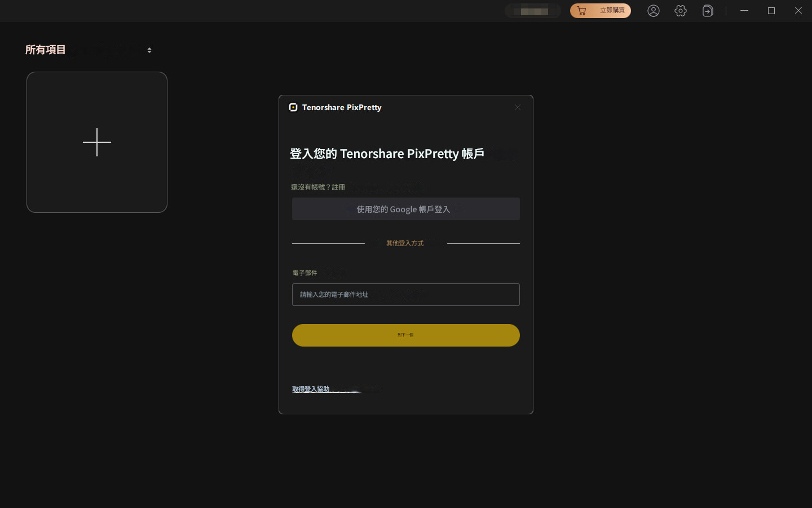Image resolution: width=812 pixels, height=508 pixels.
Task: Click the 其他登入方式 divider label
Action: [x=405, y=243]
